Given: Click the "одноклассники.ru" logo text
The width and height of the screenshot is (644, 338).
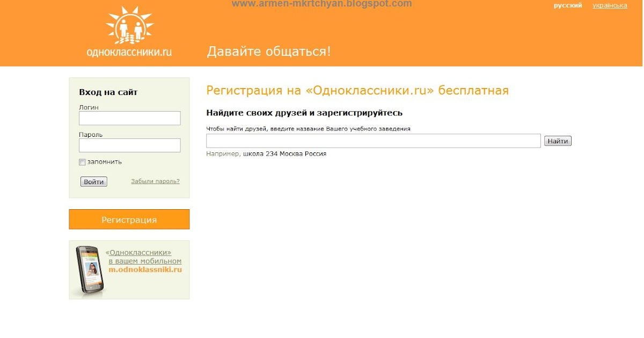Looking at the screenshot, I should coord(129,52).
